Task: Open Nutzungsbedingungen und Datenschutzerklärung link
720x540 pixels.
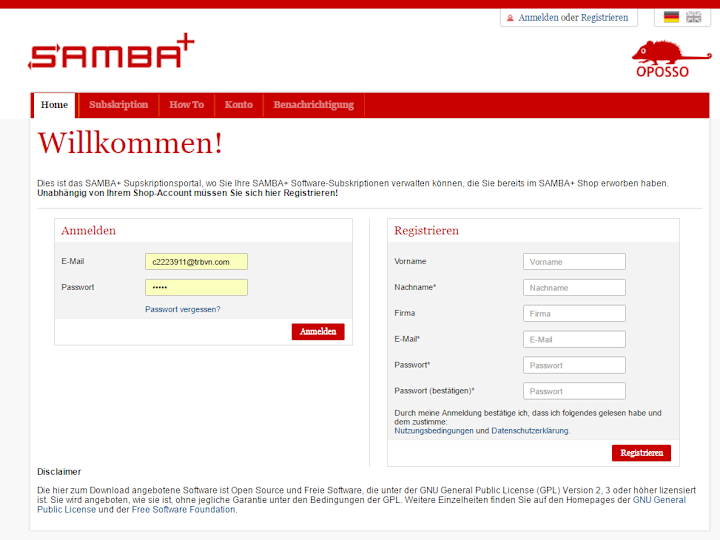Action: 481,431
